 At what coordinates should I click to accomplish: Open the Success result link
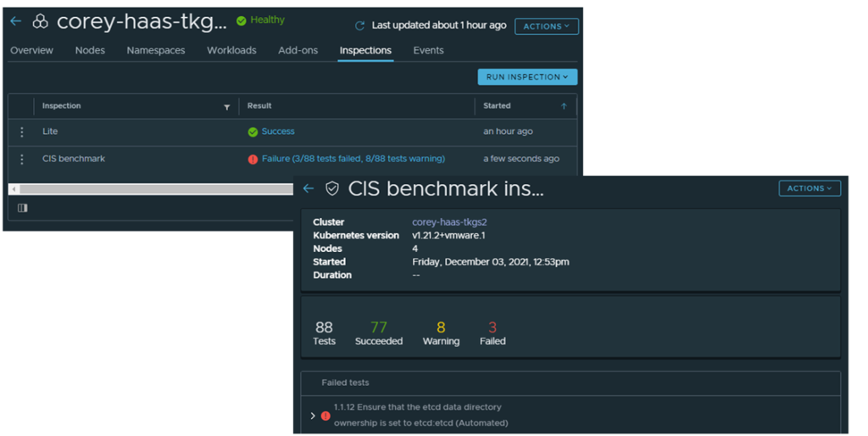(x=278, y=131)
